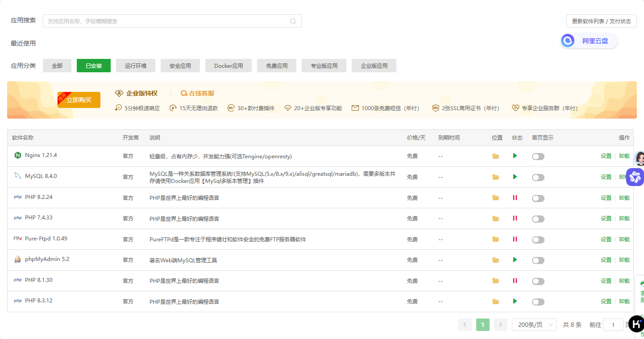Toggle homepage display for PHP 8.2.24
644x339 pixels.
tap(538, 198)
